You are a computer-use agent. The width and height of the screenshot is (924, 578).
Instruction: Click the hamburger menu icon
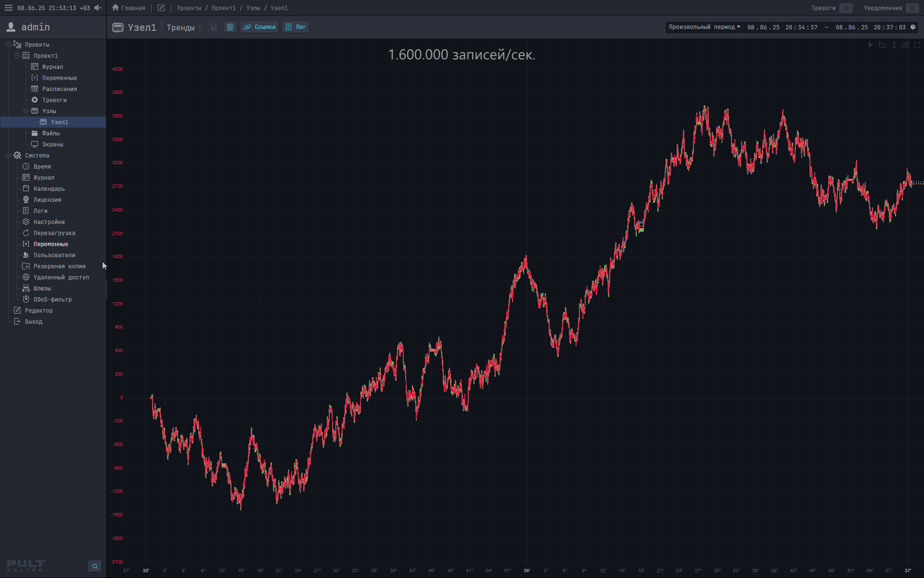tap(9, 8)
